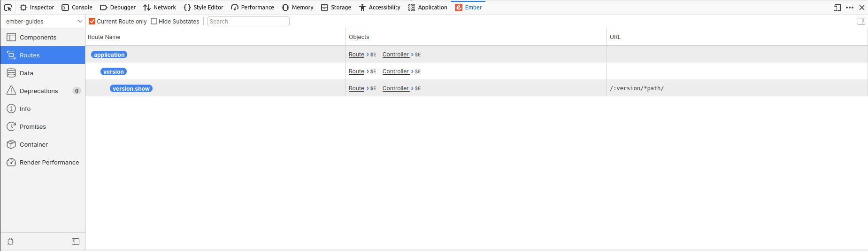The width and height of the screenshot is (868, 251).
Task: Uncheck Current Route only checkbox
Action: [92, 21]
